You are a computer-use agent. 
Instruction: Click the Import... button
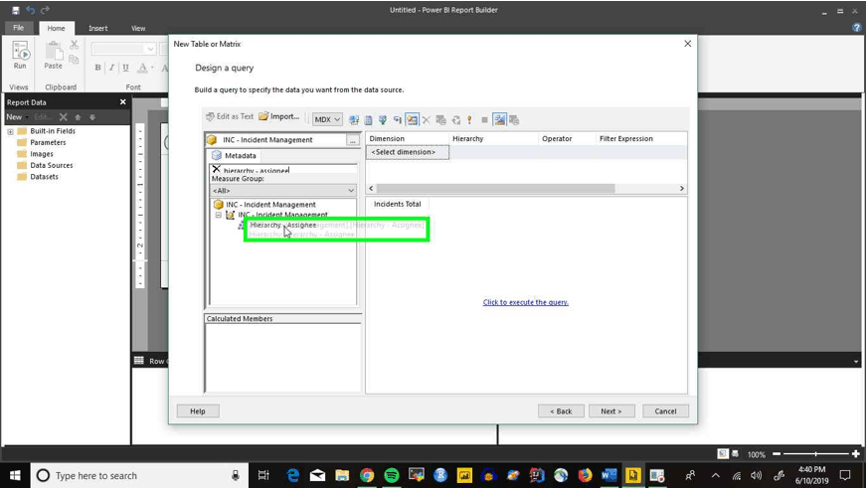click(279, 116)
